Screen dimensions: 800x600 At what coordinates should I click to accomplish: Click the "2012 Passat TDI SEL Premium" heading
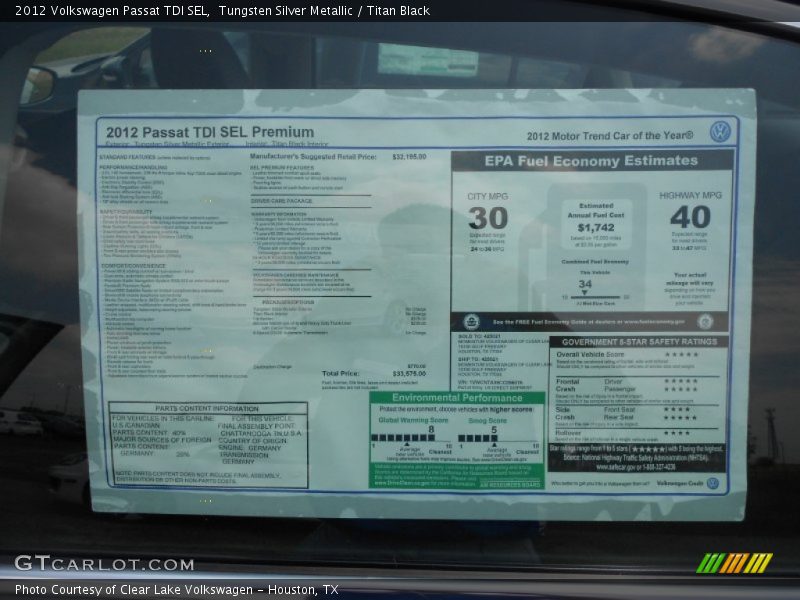point(210,132)
